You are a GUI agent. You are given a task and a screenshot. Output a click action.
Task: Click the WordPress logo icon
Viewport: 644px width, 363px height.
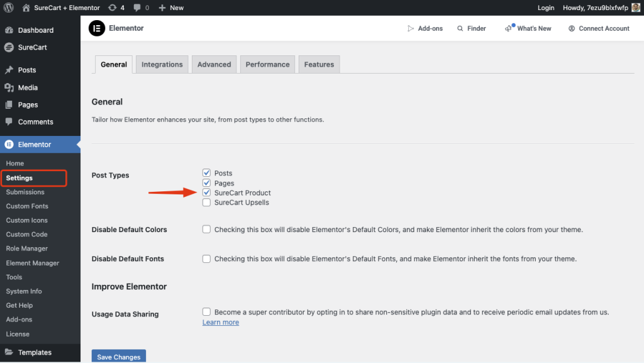[9, 8]
